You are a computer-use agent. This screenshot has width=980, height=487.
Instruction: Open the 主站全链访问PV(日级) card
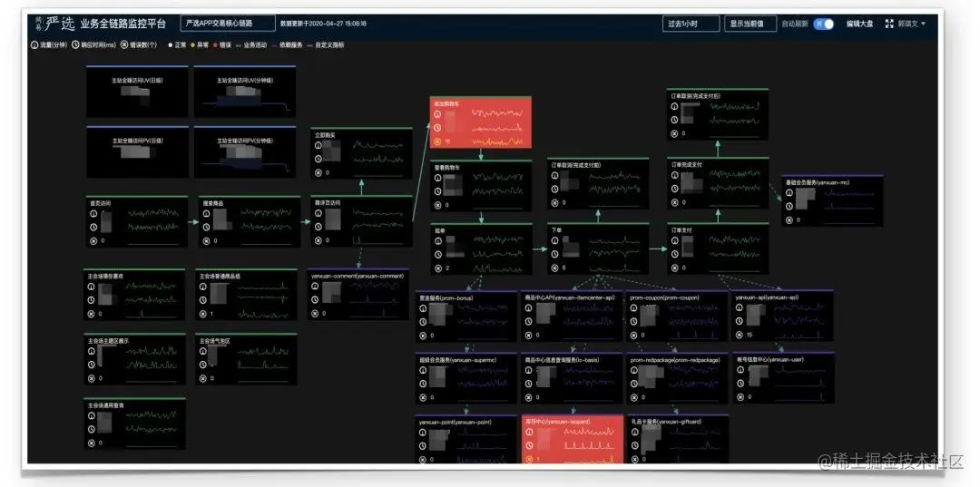pos(137,151)
